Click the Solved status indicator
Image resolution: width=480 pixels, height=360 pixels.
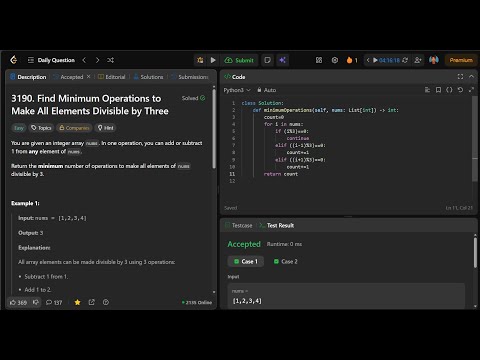coord(193,98)
